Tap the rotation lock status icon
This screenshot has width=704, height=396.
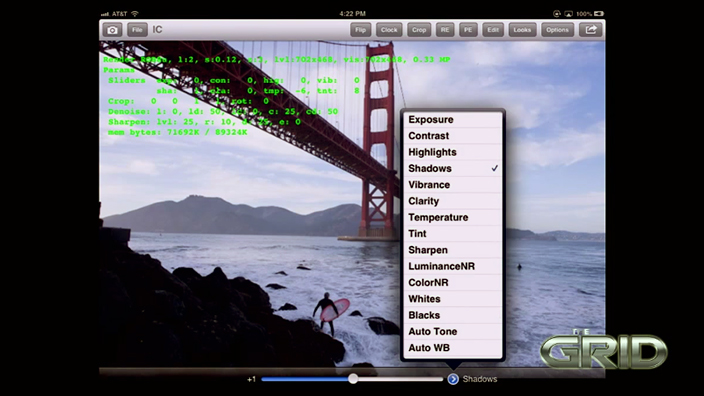(557, 14)
